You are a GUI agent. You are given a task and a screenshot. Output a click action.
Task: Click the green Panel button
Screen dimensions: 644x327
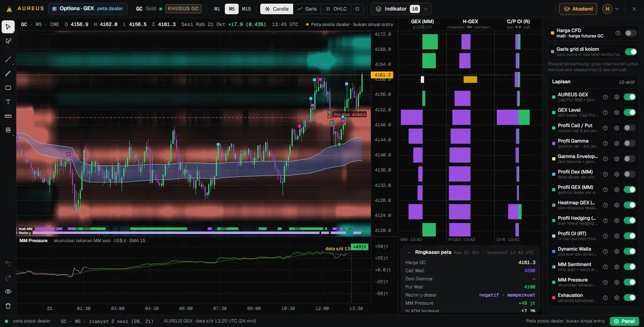(625, 321)
